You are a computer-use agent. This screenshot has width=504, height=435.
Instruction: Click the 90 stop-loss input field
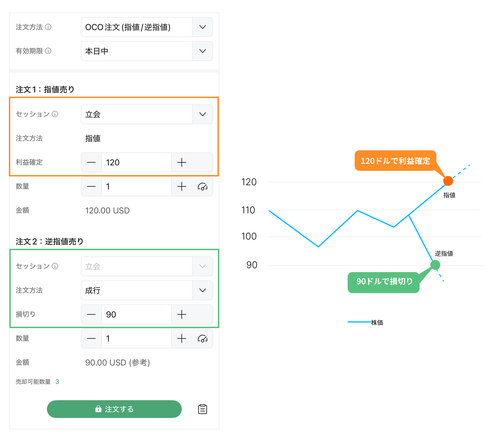point(136,314)
